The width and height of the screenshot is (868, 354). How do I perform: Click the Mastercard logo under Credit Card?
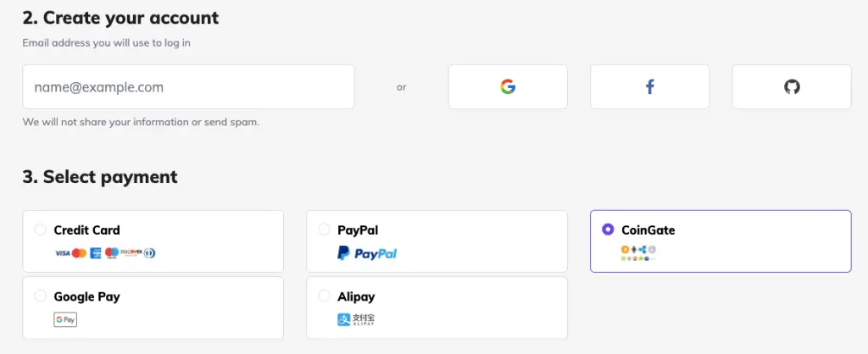point(79,252)
